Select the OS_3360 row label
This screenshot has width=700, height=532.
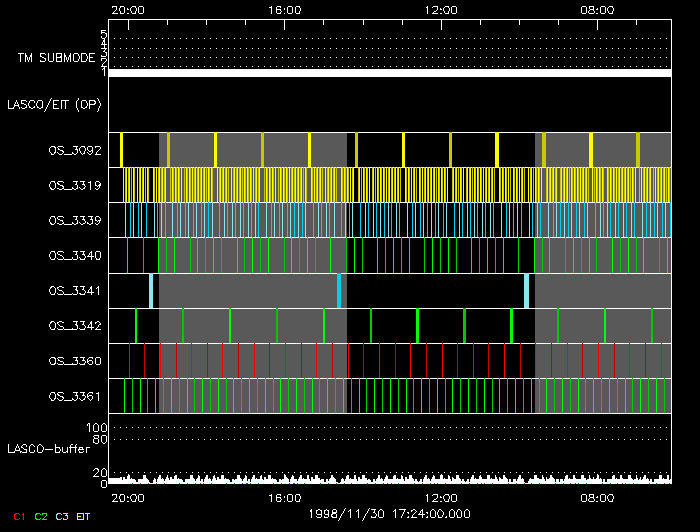[75, 360]
